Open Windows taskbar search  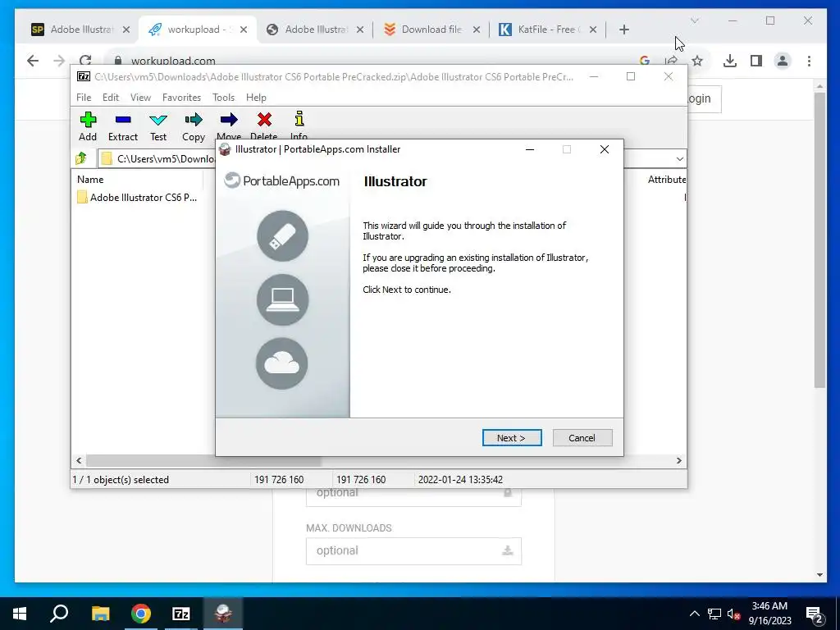[59, 614]
